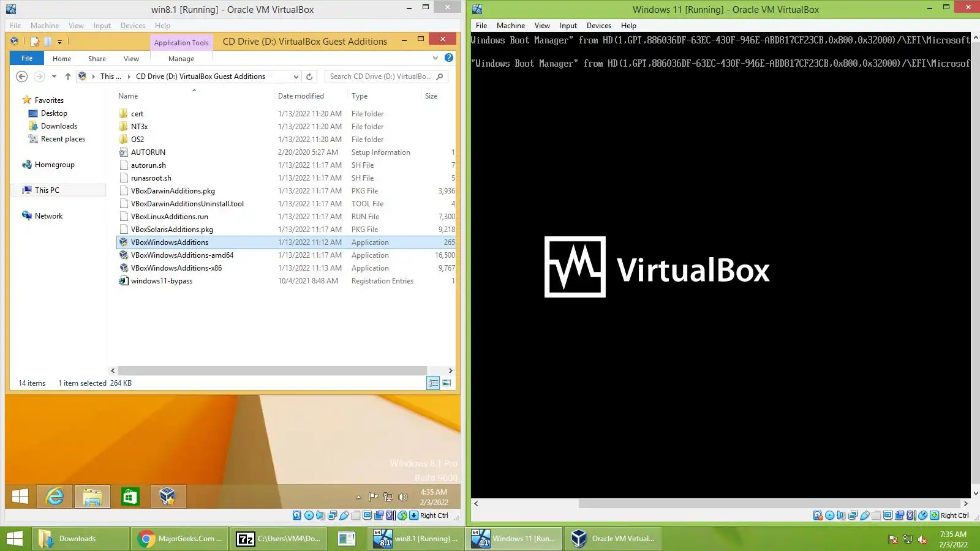
Task: Open the Home ribbon tab in Explorer
Action: tap(62, 59)
